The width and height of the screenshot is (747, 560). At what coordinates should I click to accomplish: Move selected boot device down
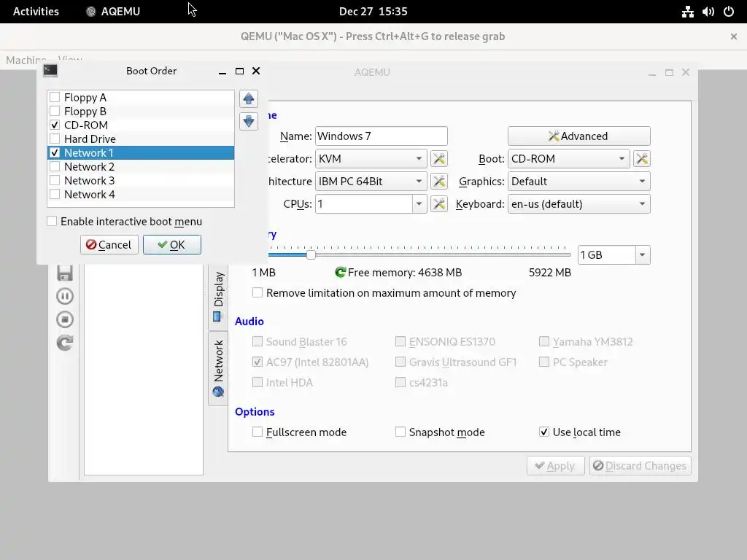pos(248,122)
